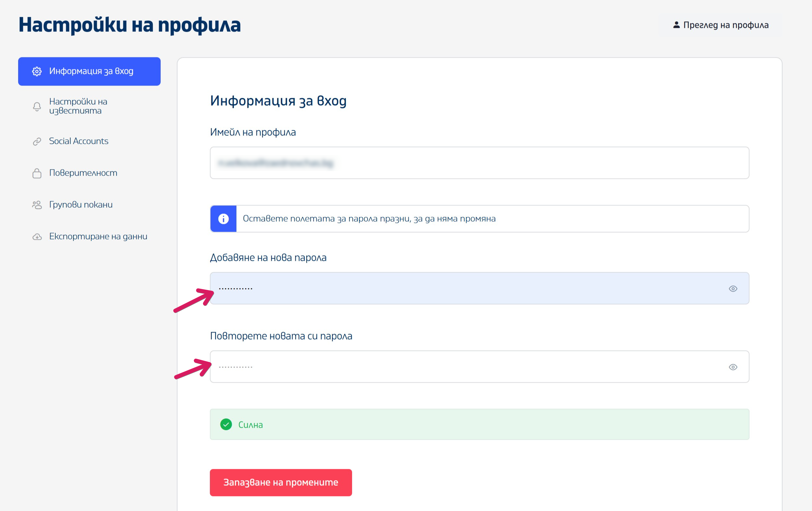Click the person icon beside Преглед на профила
Viewport: 812px width, 511px height.
(x=676, y=25)
